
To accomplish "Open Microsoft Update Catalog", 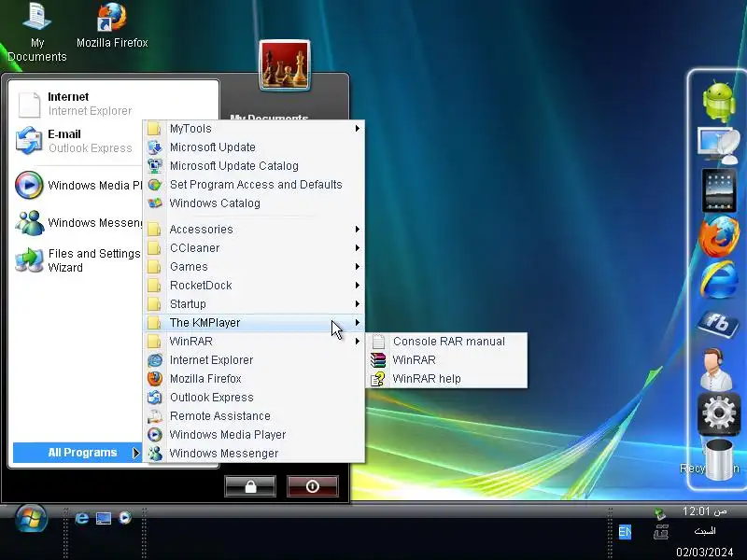I will (254, 166).
